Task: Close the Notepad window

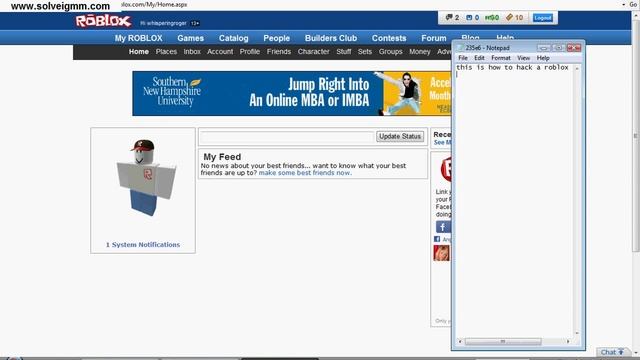Action: (x=574, y=48)
